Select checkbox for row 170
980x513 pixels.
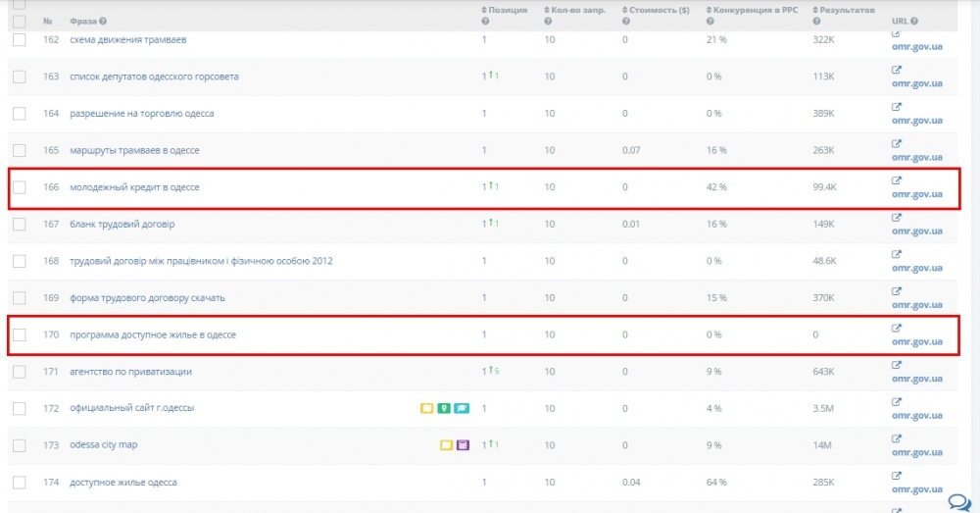click(19, 335)
